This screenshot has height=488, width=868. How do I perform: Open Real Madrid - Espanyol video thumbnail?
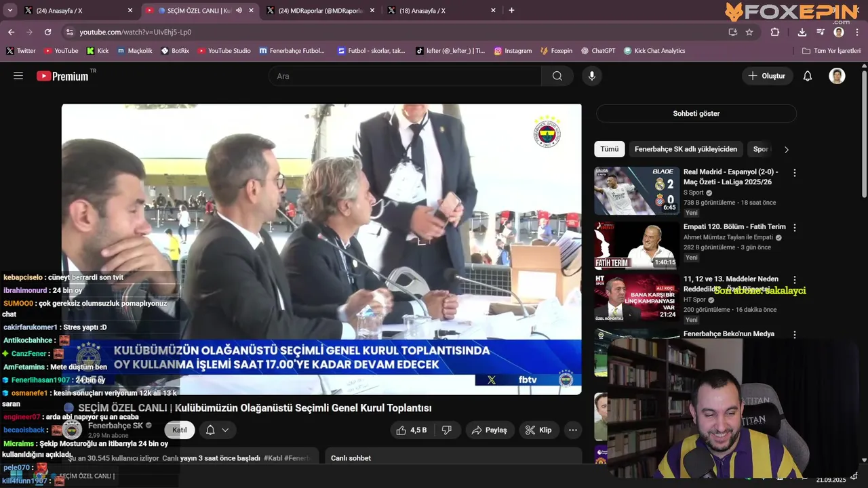pos(637,190)
